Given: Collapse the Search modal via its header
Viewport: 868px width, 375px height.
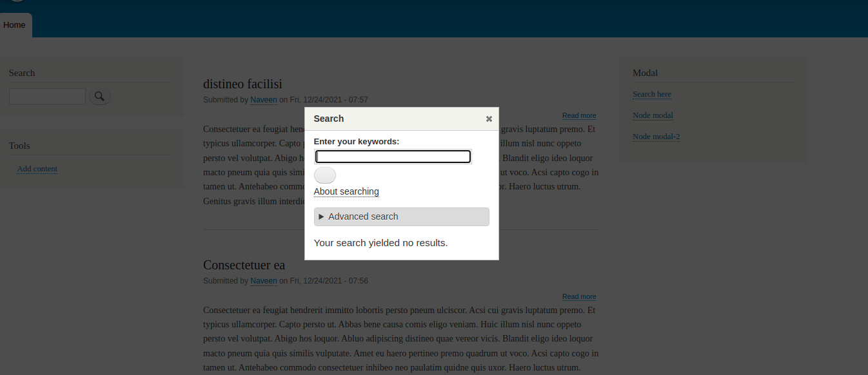Looking at the screenshot, I should coord(329,119).
